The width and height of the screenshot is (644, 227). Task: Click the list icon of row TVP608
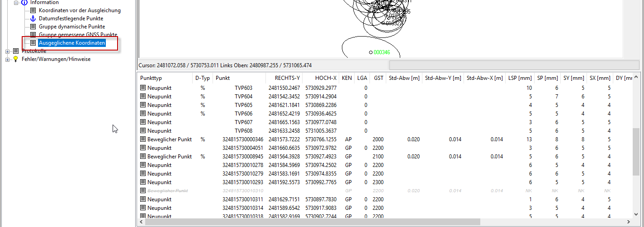[143, 131]
